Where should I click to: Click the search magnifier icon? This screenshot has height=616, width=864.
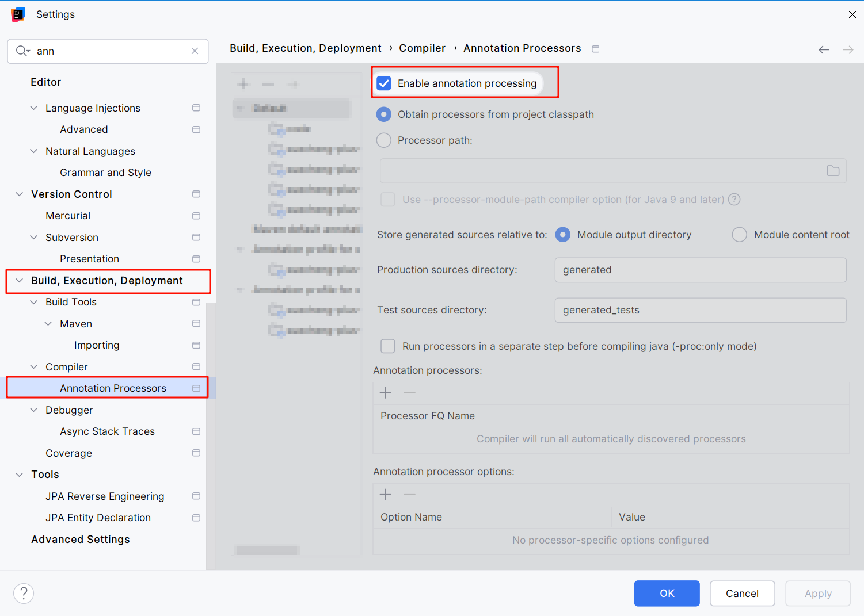tap(22, 51)
